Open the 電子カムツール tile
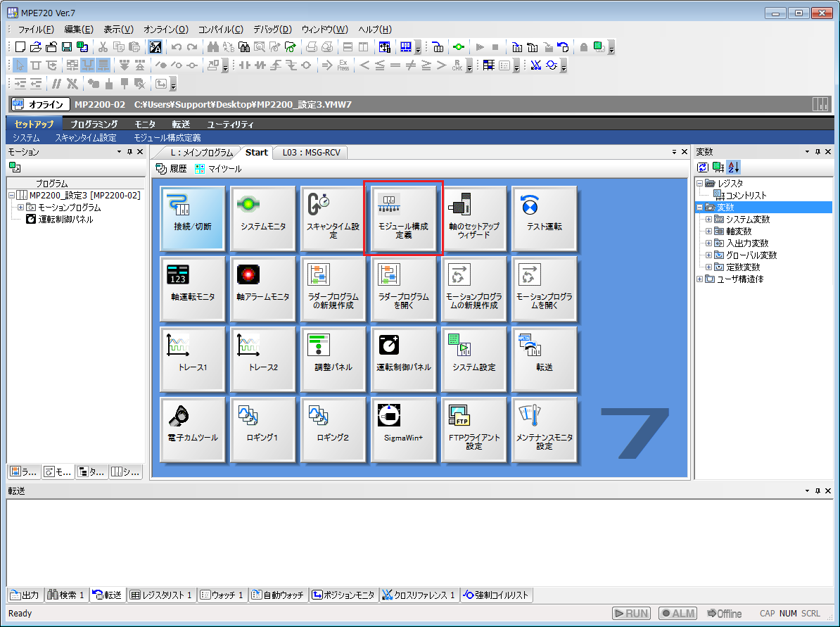Screen dimensions: 840x627 click(x=192, y=429)
